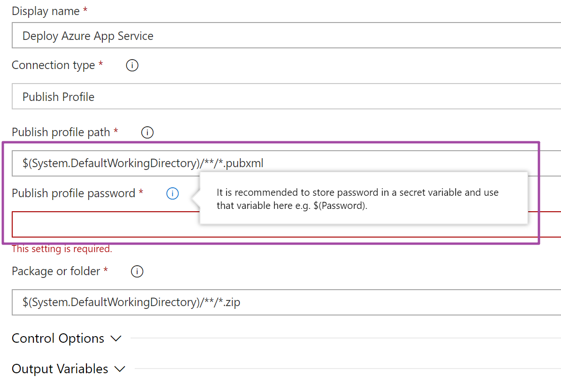Expand the Control Options chevron
This screenshot has height=392, width=561.
point(115,338)
